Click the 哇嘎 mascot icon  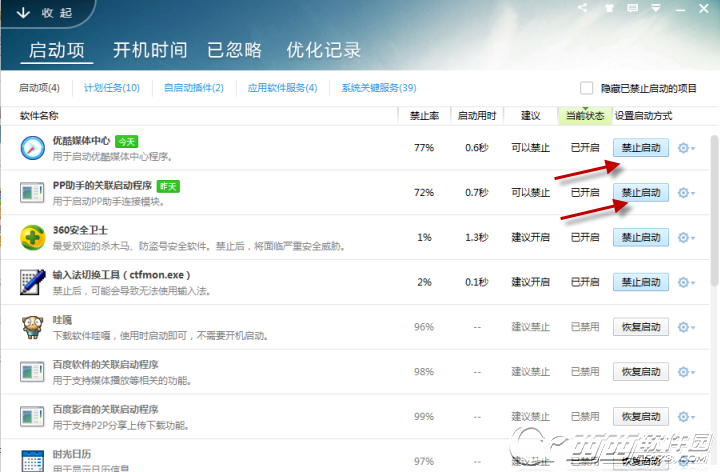[x=33, y=327]
